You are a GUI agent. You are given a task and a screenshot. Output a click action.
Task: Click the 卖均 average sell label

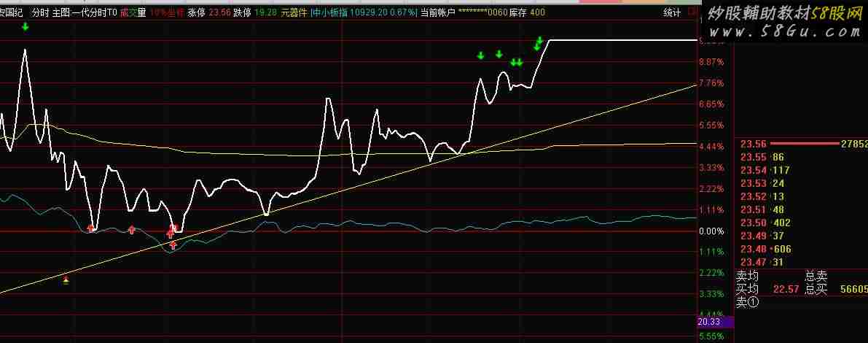pos(747,276)
